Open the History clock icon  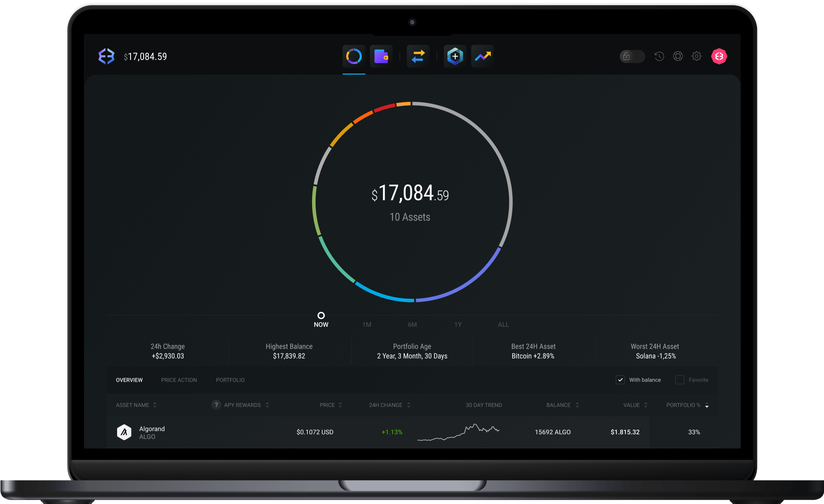pyautogui.click(x=659, y=56)
